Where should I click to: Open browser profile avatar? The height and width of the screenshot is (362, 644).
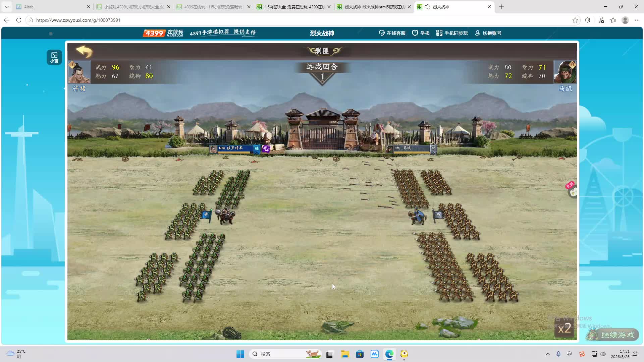click(x=625, y=20)
